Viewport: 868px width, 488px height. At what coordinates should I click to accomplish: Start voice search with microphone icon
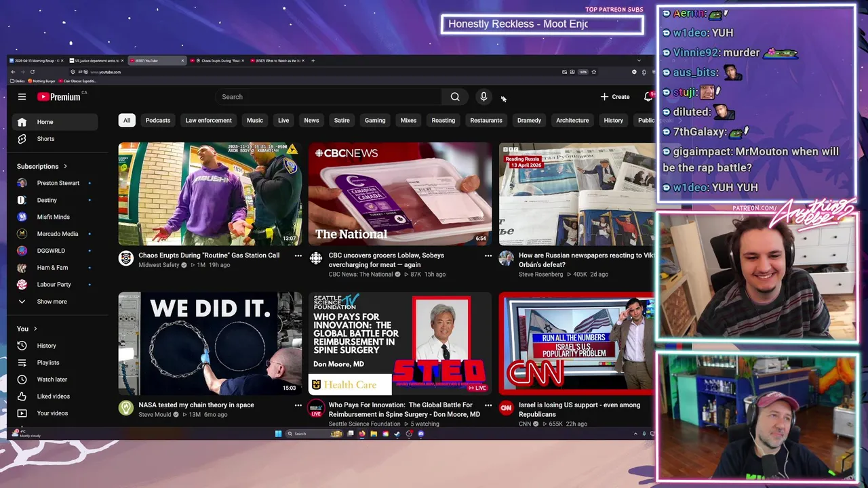point(484,97)
